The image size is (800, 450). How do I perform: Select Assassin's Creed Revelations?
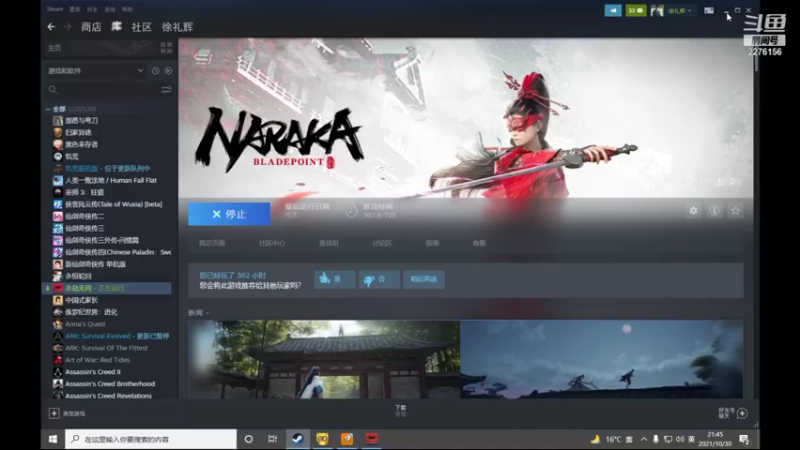tap(108, 396)
